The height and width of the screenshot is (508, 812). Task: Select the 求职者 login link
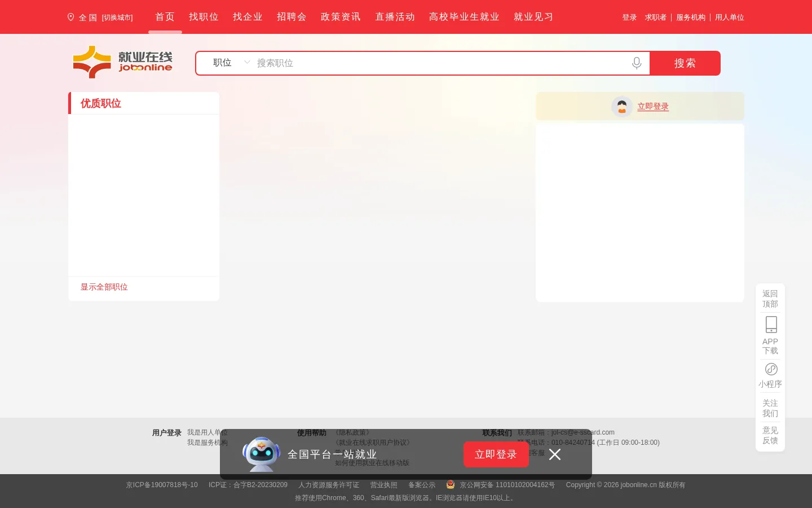[x=656, y=17]
